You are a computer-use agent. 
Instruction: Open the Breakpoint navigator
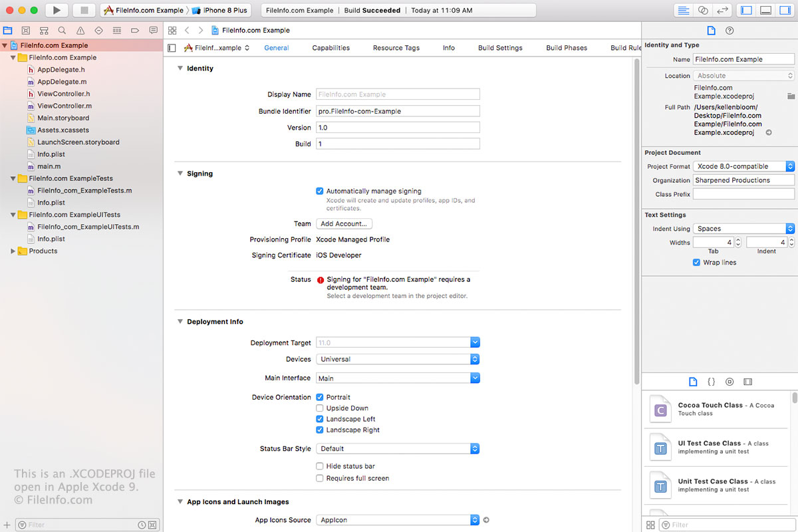(x=135, y=31)
